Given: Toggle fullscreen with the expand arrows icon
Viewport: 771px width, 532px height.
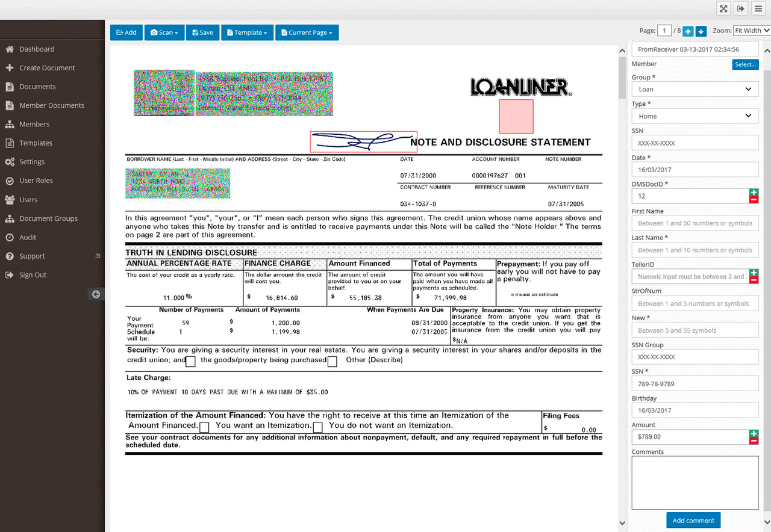Looking at the screenshot, I should pyautogui.click(x=724, y=8).
